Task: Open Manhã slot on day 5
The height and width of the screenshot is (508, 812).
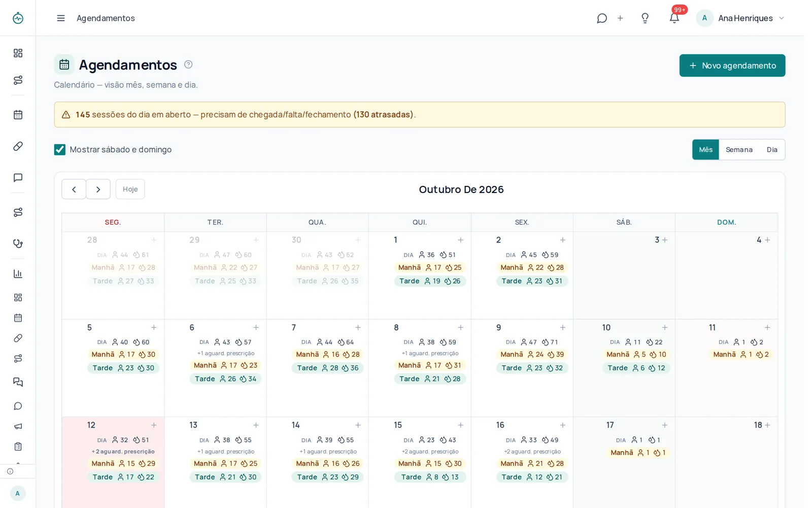Action: point(123,355)
